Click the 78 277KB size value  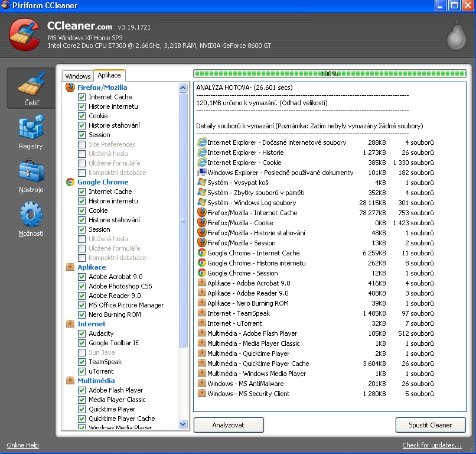coord(373,213)
